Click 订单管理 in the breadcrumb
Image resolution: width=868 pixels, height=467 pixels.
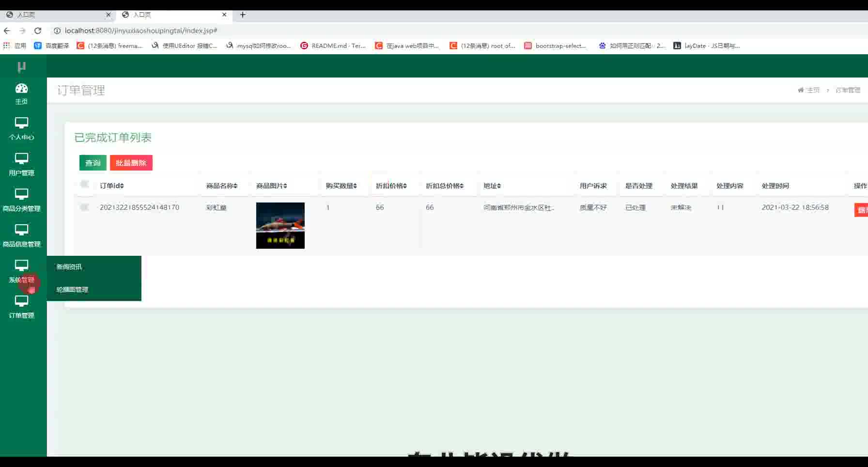point(848,90)
